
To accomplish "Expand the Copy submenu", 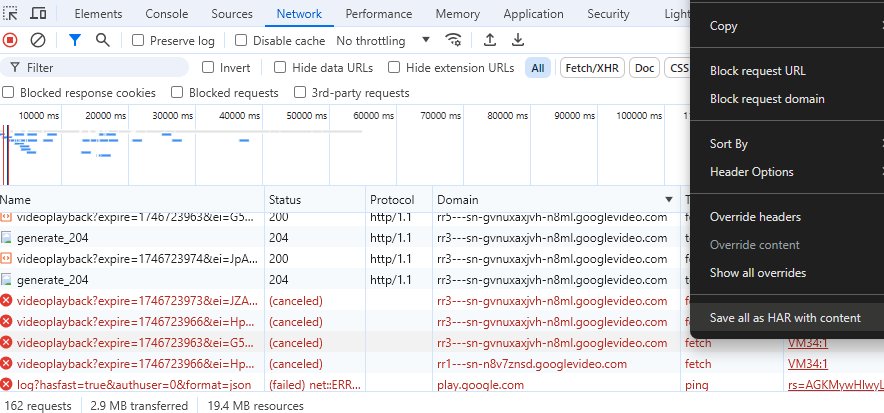I will coord(787,26).
